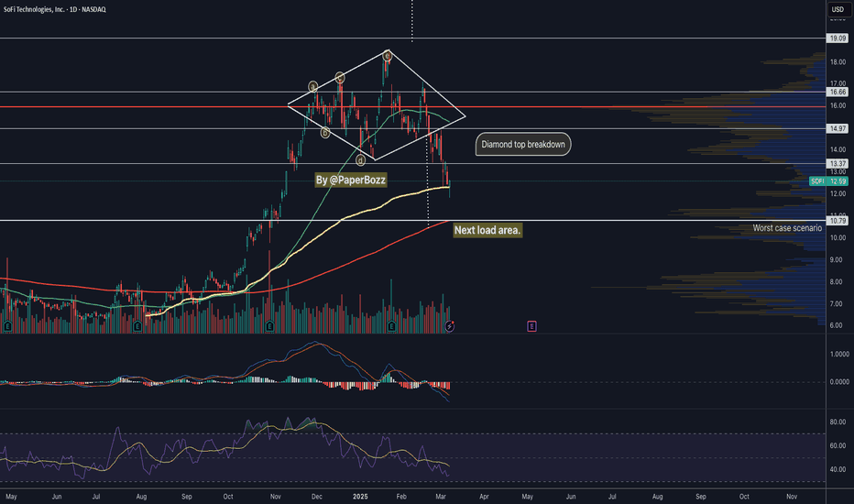
Task: Click the 80.00 RSI scale value
Action: pyautogui.click(x=838, y=422)
